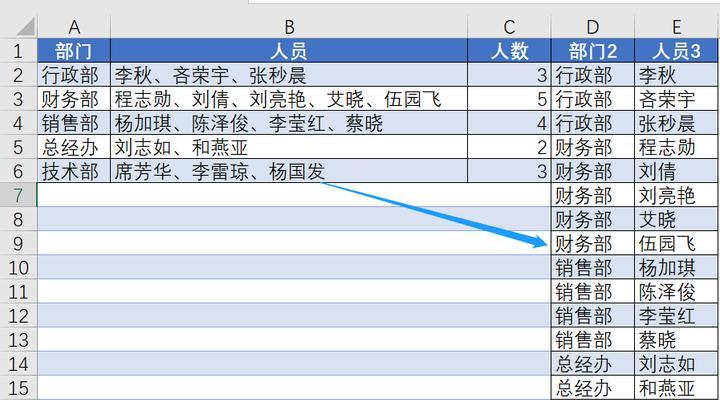Select row 13 header
720x400 pixels.
[x=18, y=340]
